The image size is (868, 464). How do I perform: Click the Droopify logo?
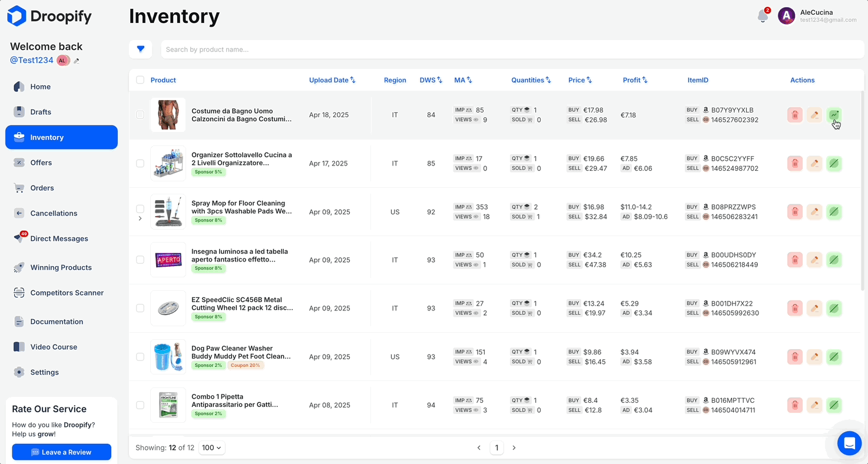point(49,16)
